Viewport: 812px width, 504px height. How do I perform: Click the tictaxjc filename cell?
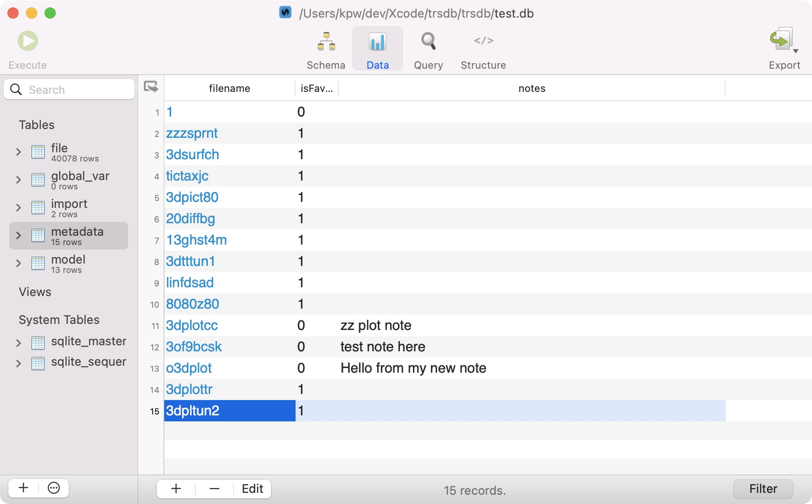click(x=230, y=176)
